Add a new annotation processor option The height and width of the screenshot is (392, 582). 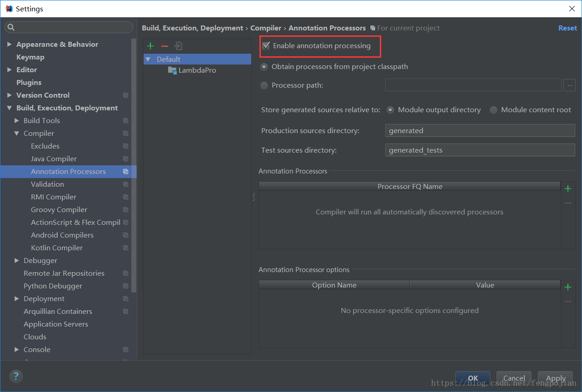[567, 287]
